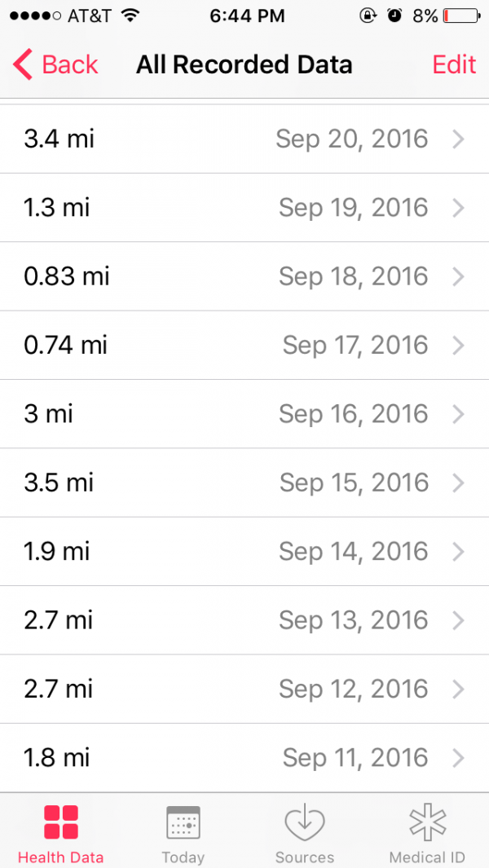Viewport: 489px width, 868px height.
Task: Tap the Health Data grid icon
Action: (x=60, y=822)
